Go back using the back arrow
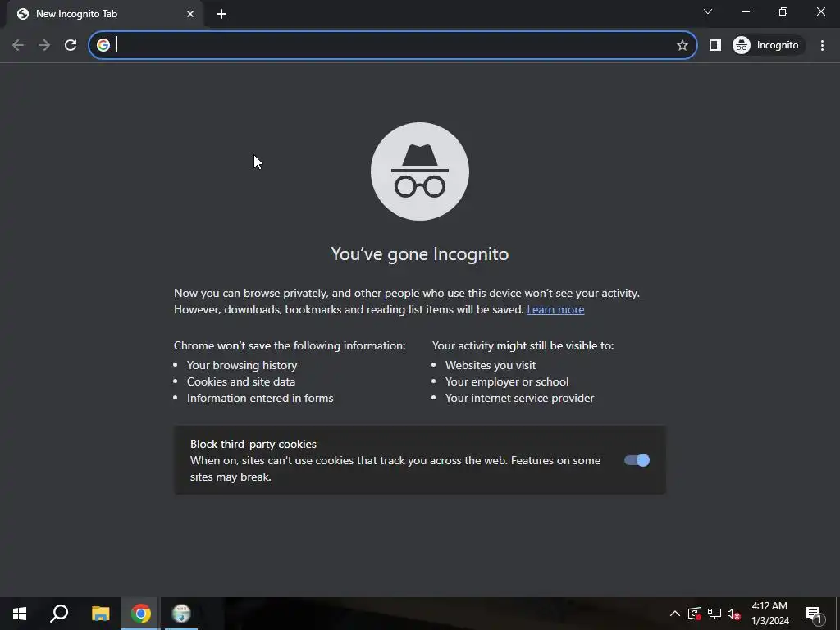 tap(18, 45)
